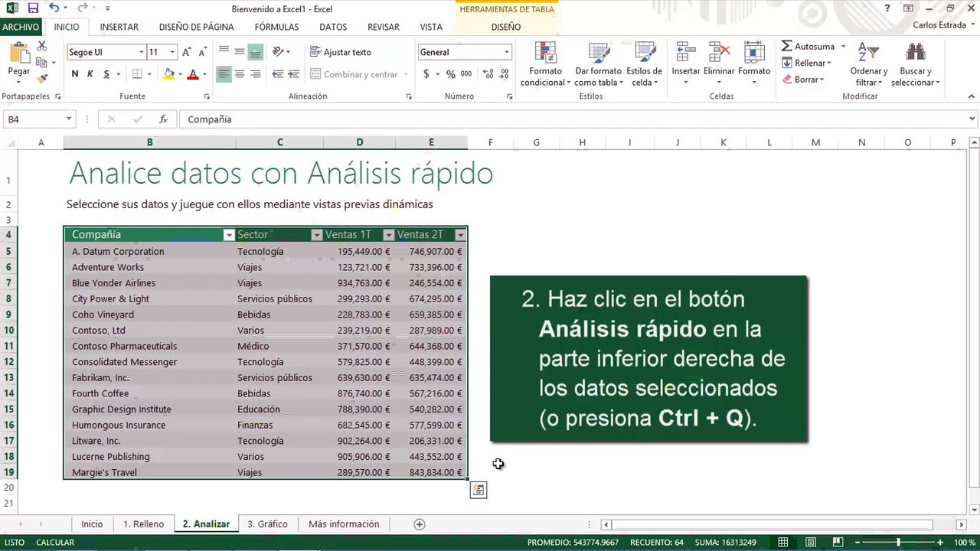This screenshot has height=551, width=980.
Task: Open the 3. Gráfico sheet tab
Action: [x=267, y=524]
